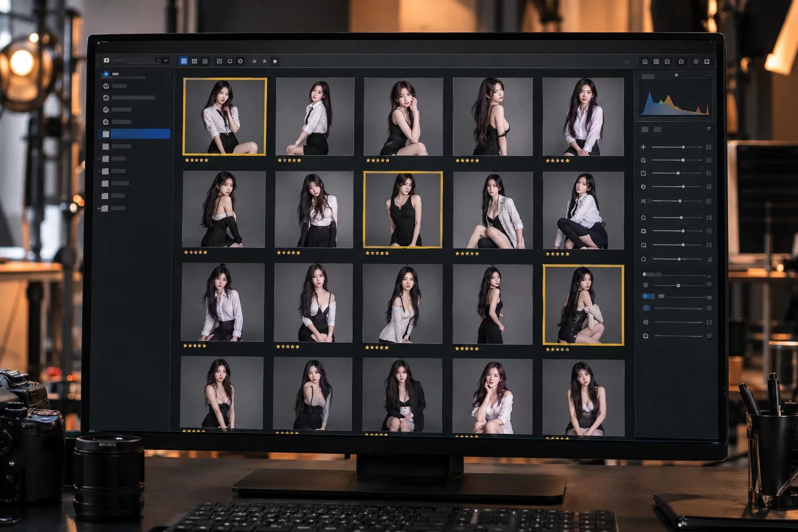Select the blue-highlighted folder in sidebar
Image resolution: width=798 pixels, height=532 pixels.
(135, 134)
